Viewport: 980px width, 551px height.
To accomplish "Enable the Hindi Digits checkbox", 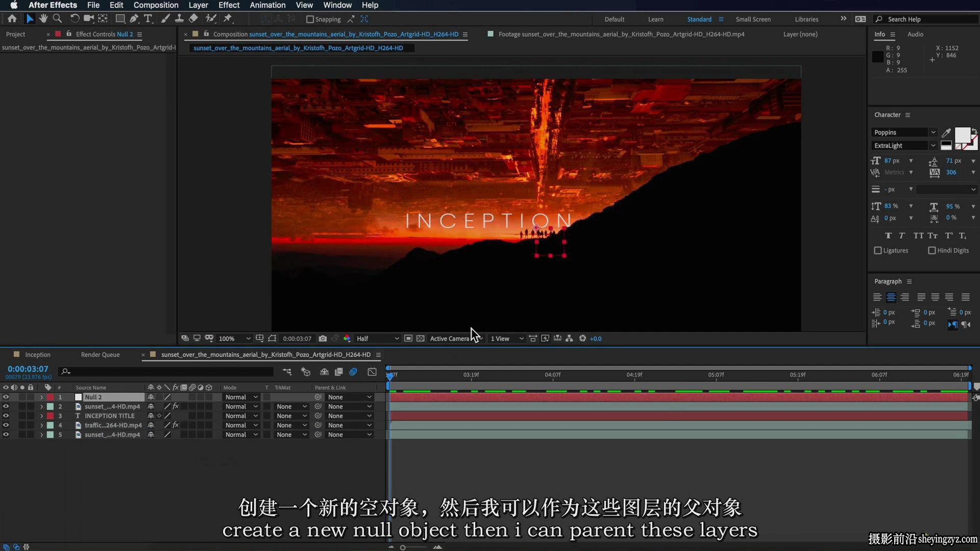I will (x=932, y=251).
